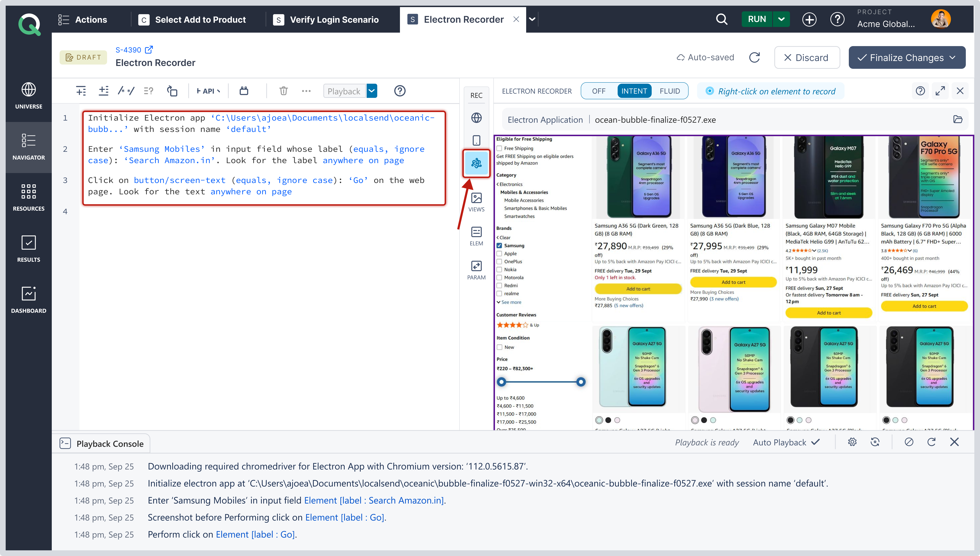
Task: Select the mobile recorder icon
Action: pyautogui.click(x=477, y=140)
